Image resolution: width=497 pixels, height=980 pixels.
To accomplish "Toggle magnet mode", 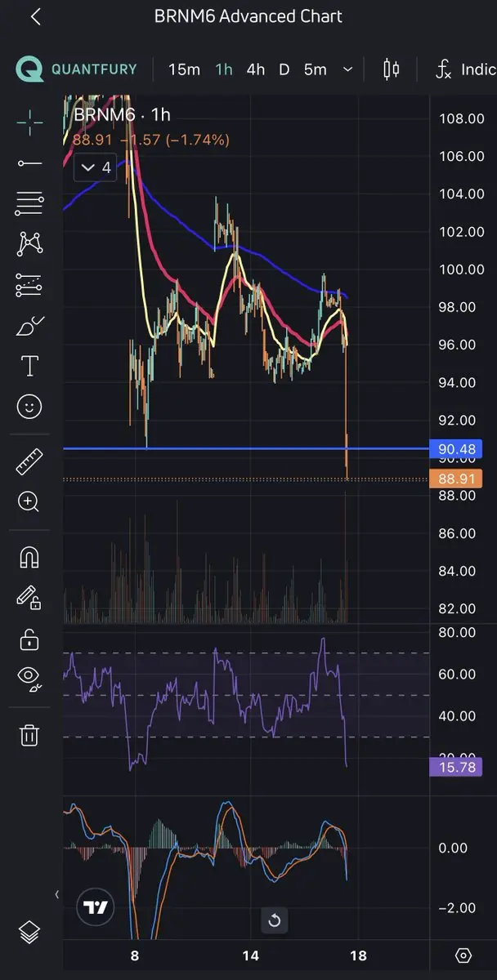I will coord(29,557).
